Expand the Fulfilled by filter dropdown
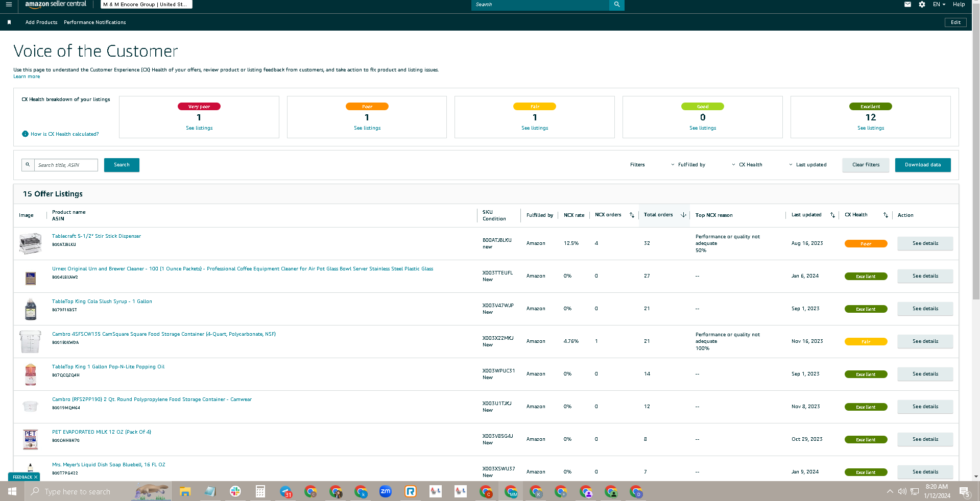This screenshot has height=501, width=980. click(688, 165)
